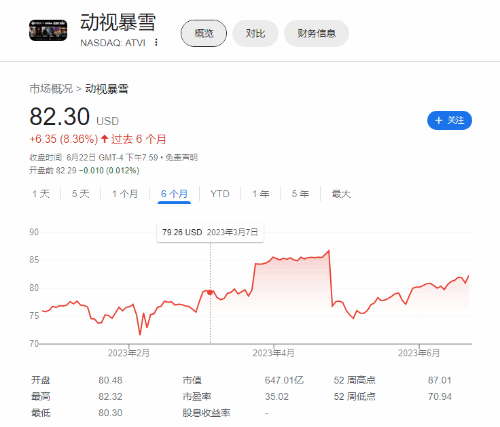Viewport: 500px width, 427px height.
Task: Select the 1 个月 chart range
Action: [125, 194]
